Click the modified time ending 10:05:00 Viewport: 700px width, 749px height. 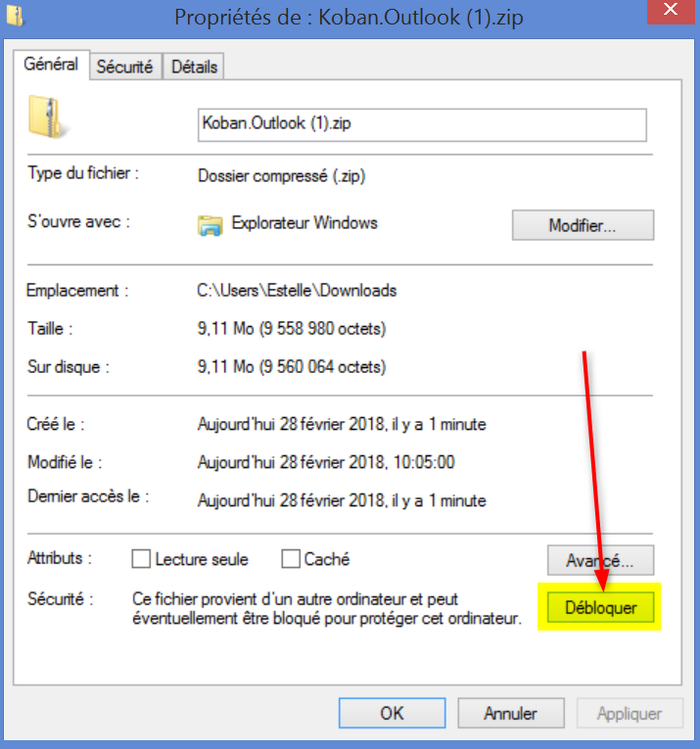coord(326,462)
